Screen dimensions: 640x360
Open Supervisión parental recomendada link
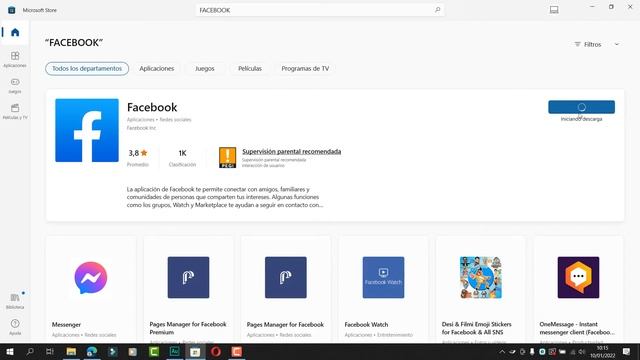(x=291, y=151)
